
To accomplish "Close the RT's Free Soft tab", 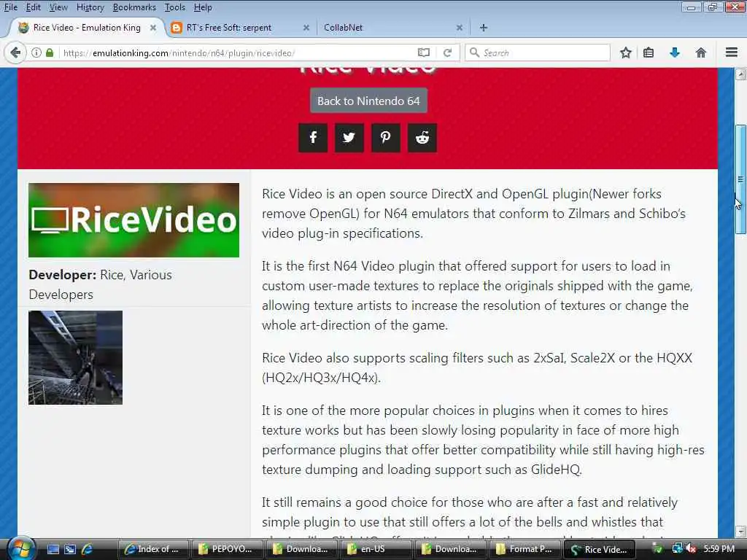I will point(306,28).
